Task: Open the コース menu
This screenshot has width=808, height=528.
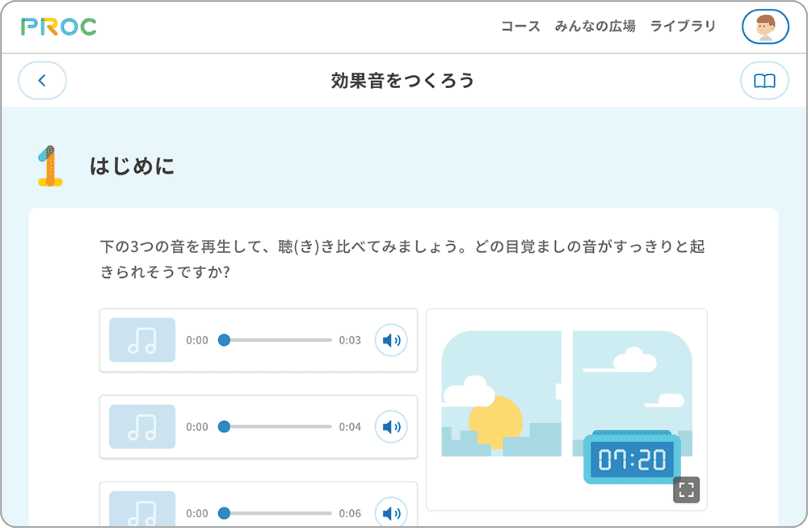Action: tap(520, 26)
